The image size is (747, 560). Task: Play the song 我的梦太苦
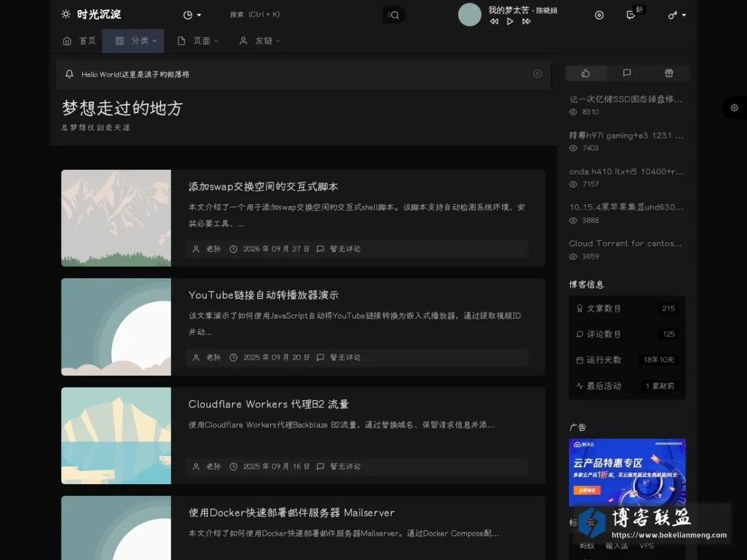[510, 22]
